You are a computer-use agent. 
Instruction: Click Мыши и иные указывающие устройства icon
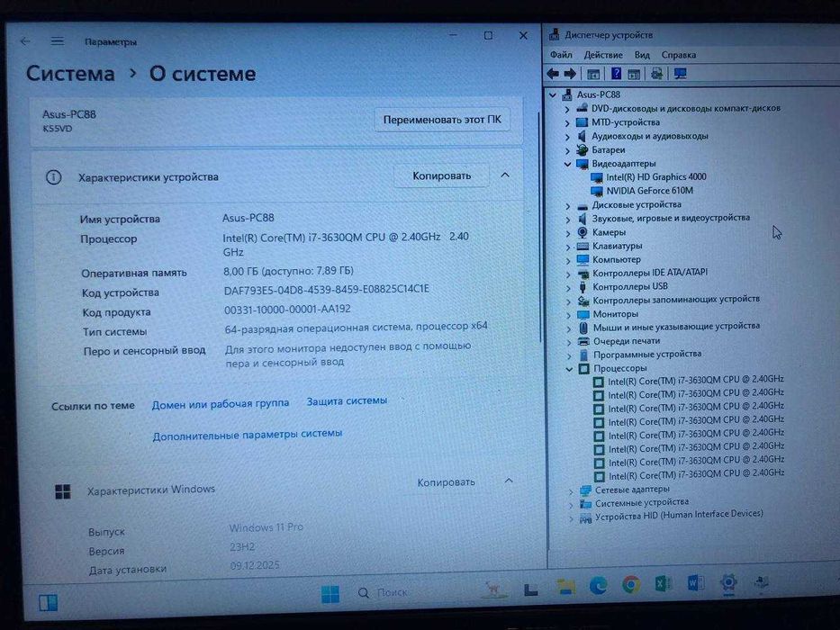pyautogui.click(x=583, y=328)
